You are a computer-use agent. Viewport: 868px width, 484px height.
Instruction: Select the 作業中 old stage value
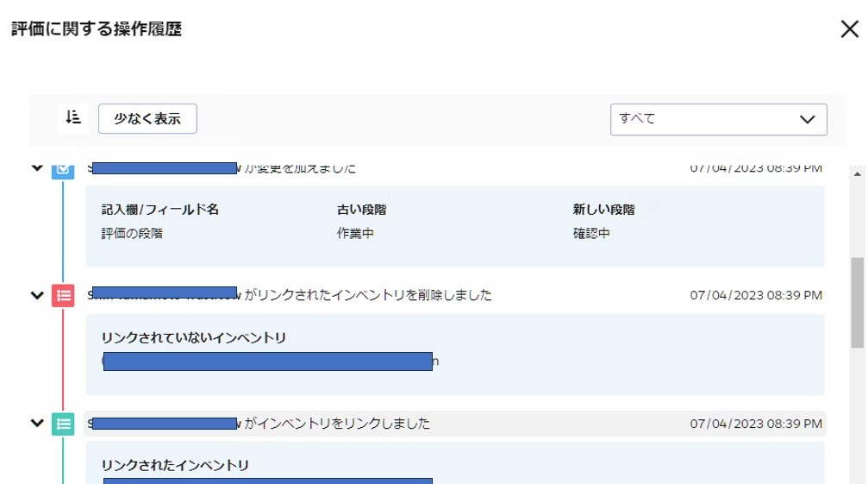tap(355, 233)
